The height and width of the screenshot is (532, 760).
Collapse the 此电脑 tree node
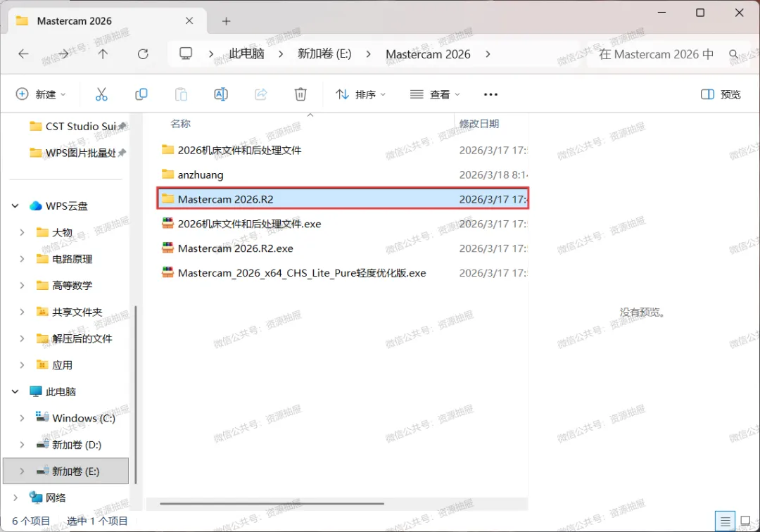pyautogui.click(x=15, y=391)
